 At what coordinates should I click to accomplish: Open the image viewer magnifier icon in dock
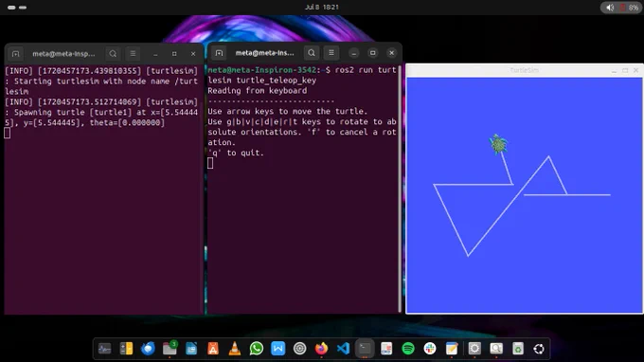496,349
